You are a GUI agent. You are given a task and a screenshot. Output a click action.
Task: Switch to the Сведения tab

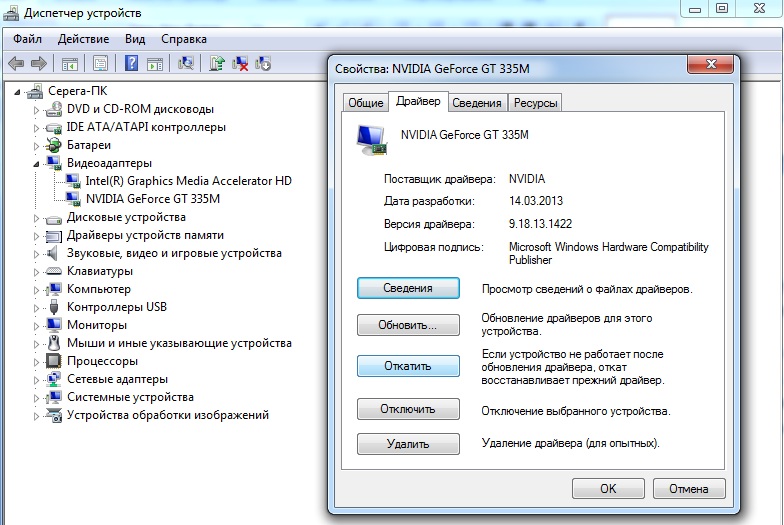477,102
